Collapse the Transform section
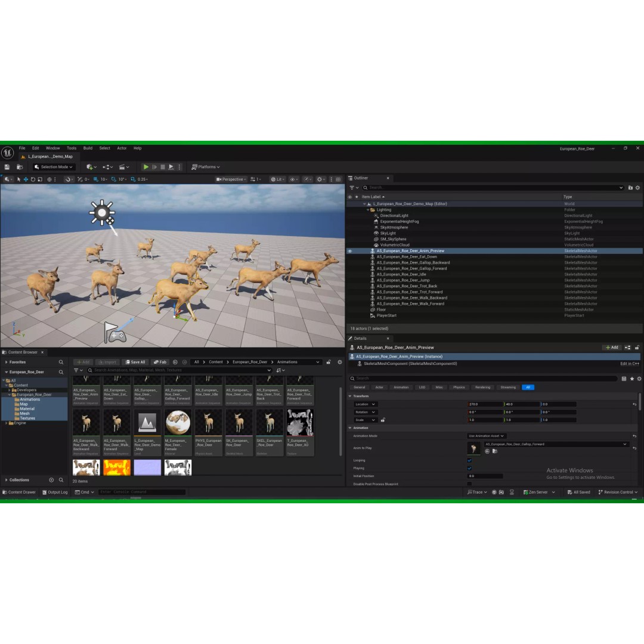The height and width of the screenshot is (644, 644). pyautogui.click(x=350, y=397)
